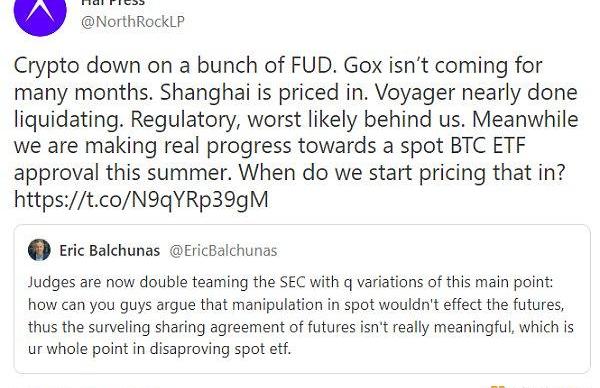The image size is (600, 388).
Task: Open the quoted tweet about judges and the SEC
Action: click(302, 299)
